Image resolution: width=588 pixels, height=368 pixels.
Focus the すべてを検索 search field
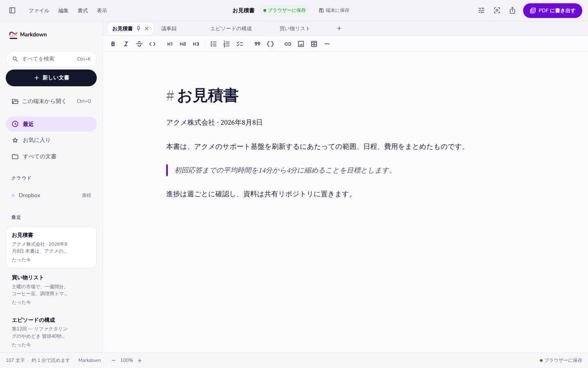[51, 59]
